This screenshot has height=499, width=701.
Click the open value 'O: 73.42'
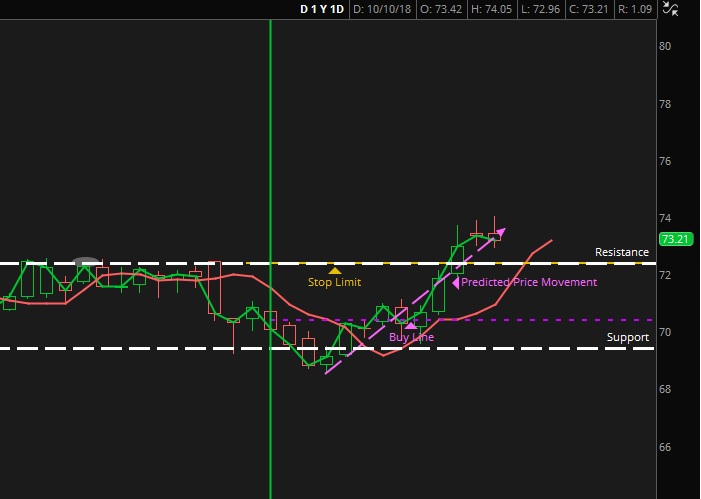tap(441, 9)
